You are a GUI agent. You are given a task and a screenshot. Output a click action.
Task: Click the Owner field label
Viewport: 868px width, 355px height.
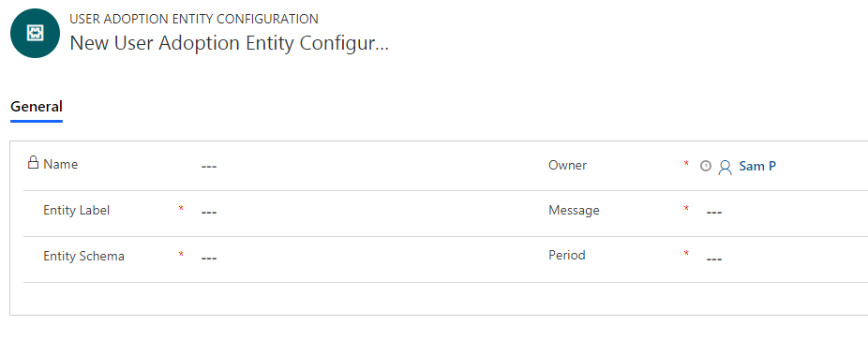[567, 165]
